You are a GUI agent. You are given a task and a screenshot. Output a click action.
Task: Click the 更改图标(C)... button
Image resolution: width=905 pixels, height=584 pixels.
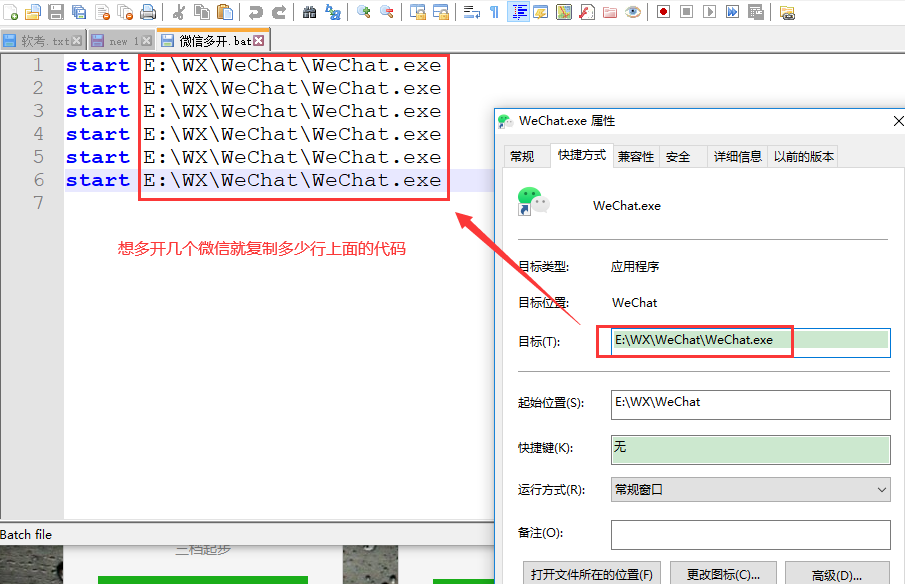[723, 574]
